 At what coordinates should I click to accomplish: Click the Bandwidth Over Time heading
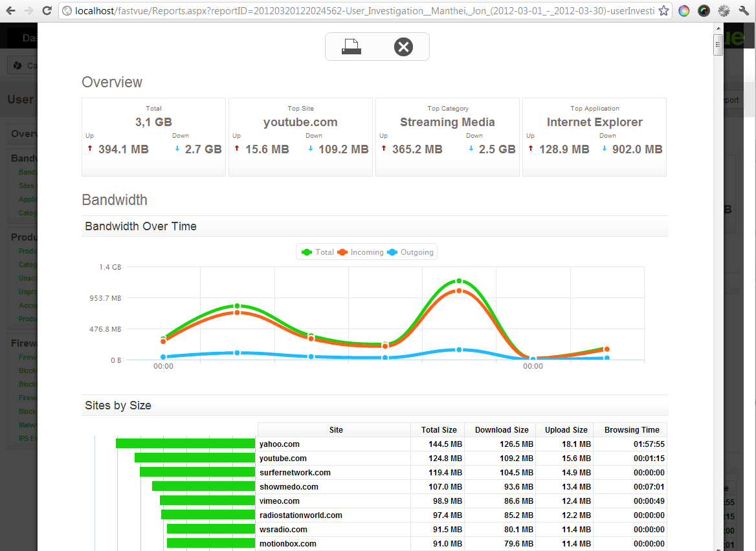141,226
